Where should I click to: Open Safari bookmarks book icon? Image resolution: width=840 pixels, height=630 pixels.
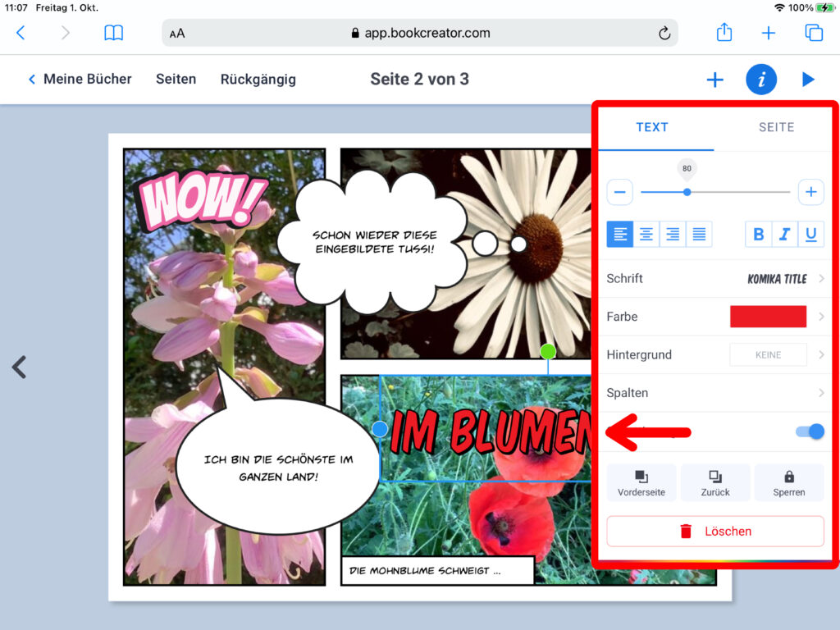113,33
